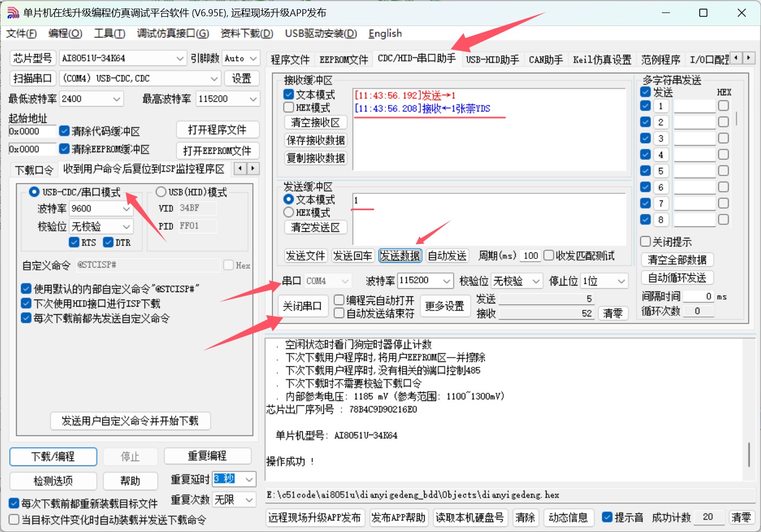The width and height of the screenshot is (761, 532).
Task: Toggle 关闭提示 checkbox
Action: coord(645,242)
